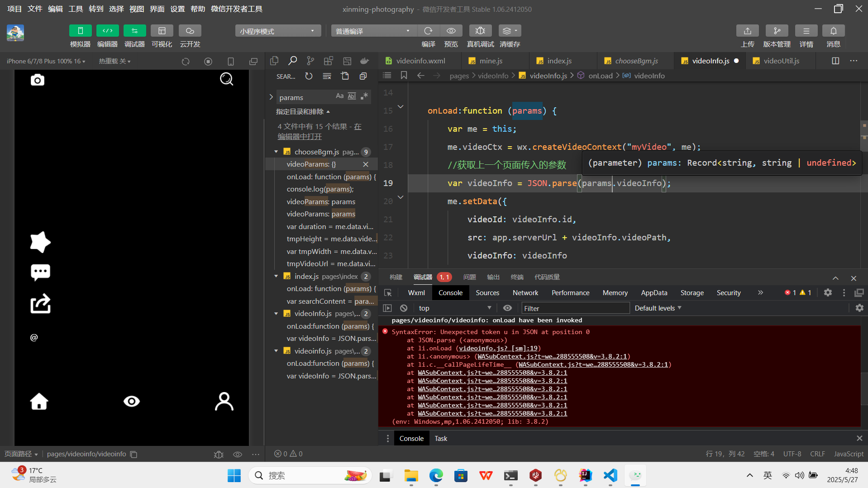Image resolution: width=868 pixels, height=488 pixels.
Task: Open version management
Action: tap(777, 31)
